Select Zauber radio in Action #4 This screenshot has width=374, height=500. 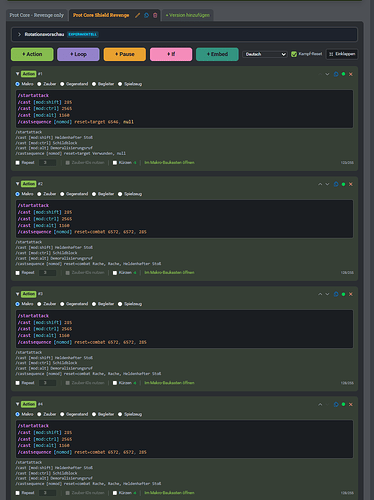point(39,414)
